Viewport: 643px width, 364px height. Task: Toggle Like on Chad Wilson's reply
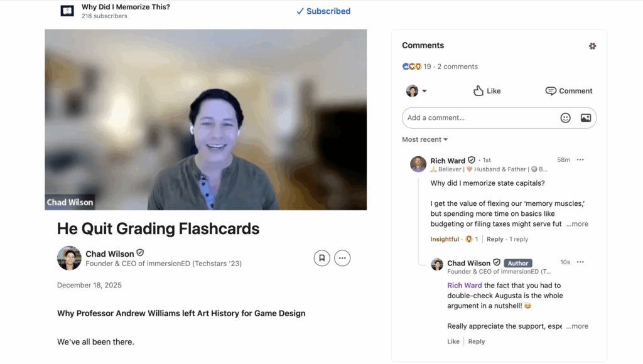[x=453, y=341]
